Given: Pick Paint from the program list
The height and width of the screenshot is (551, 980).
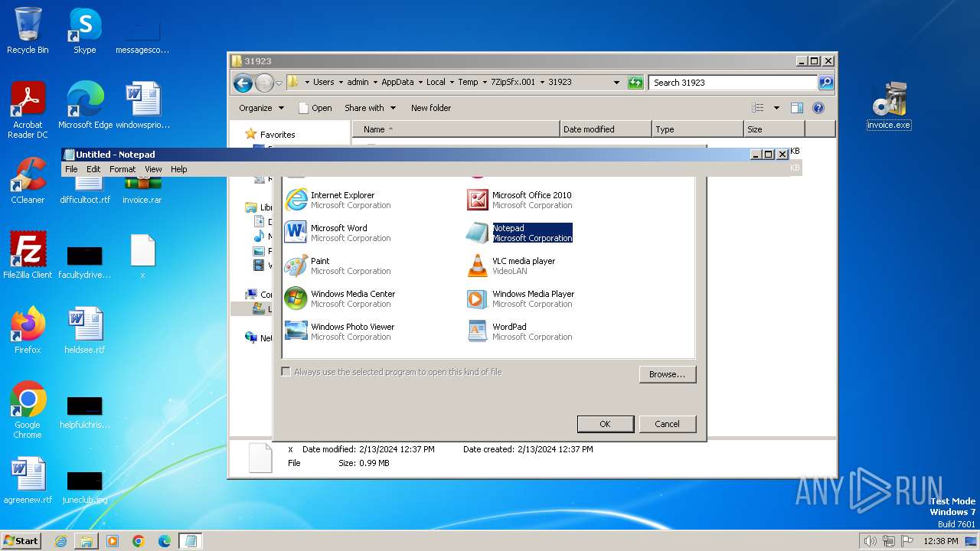Looking at the screenshot, I should 338,266.
